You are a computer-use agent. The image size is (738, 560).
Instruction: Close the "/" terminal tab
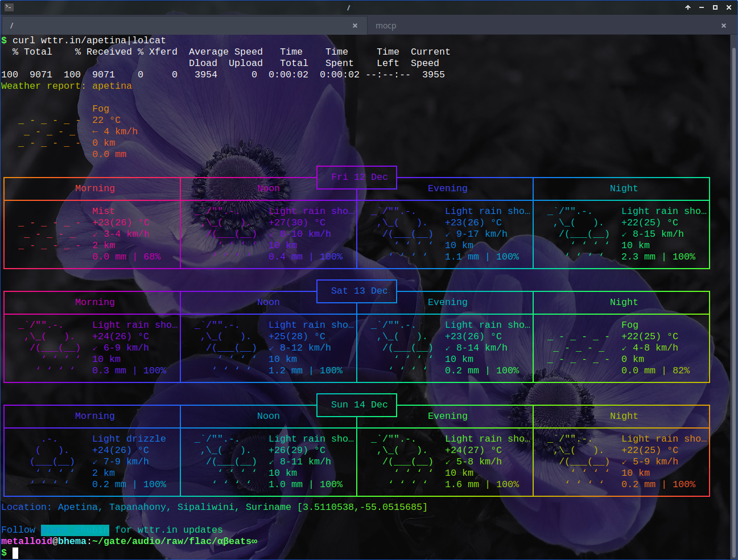pos(355,26)
